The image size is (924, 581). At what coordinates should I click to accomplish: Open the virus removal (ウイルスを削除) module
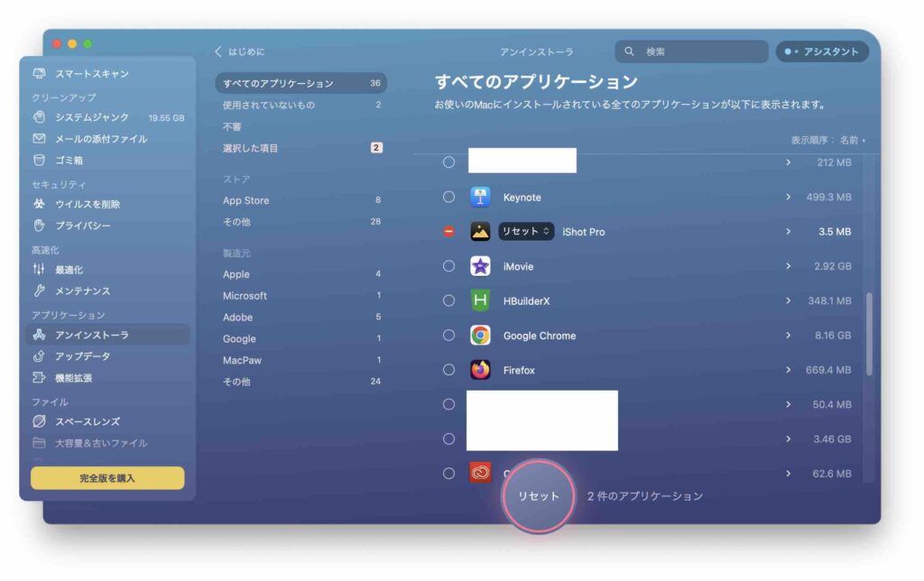coord(87,204)
